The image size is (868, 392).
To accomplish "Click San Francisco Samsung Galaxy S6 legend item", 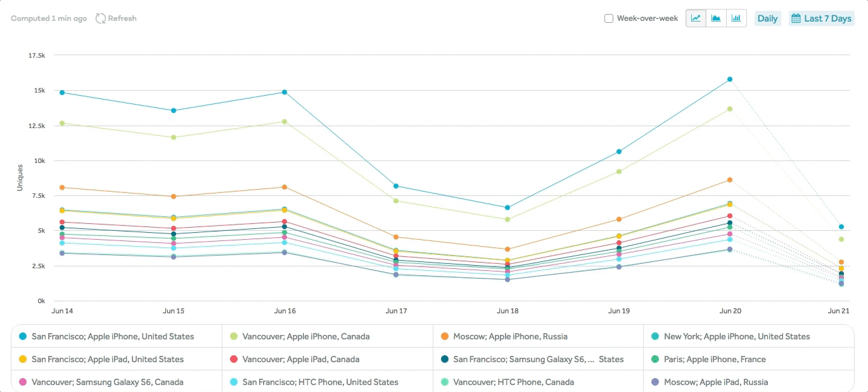I will (x=537, y=359).
